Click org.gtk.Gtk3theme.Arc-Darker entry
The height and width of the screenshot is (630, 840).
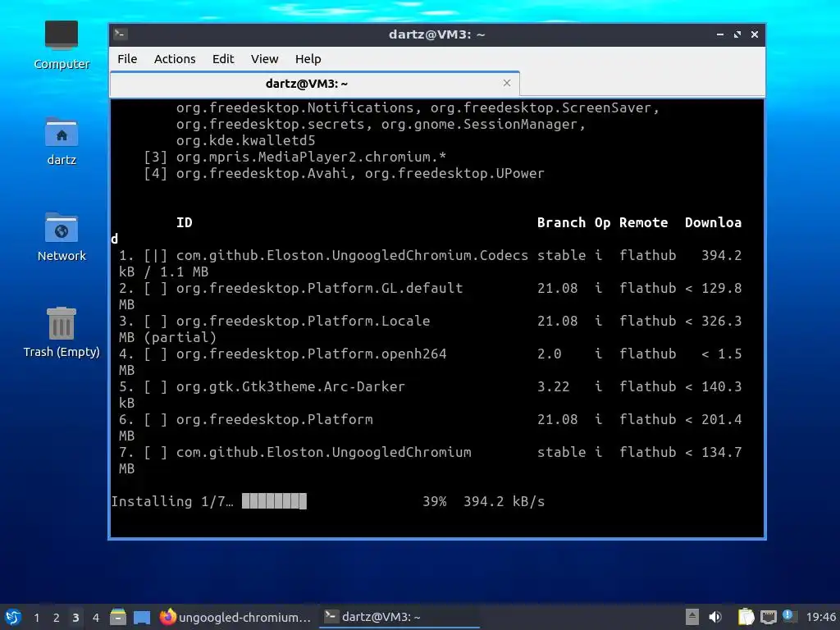click(291, 387)
